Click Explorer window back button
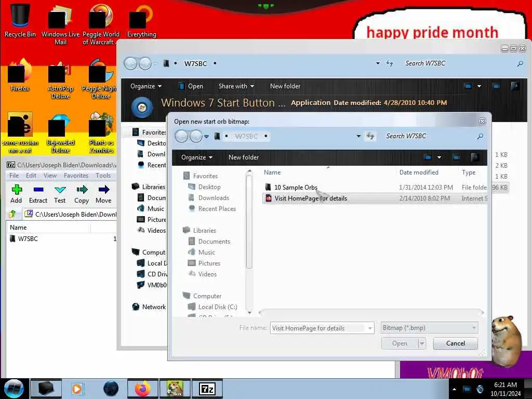This screenshot has height=399, width=532. [x=130, y=63]
